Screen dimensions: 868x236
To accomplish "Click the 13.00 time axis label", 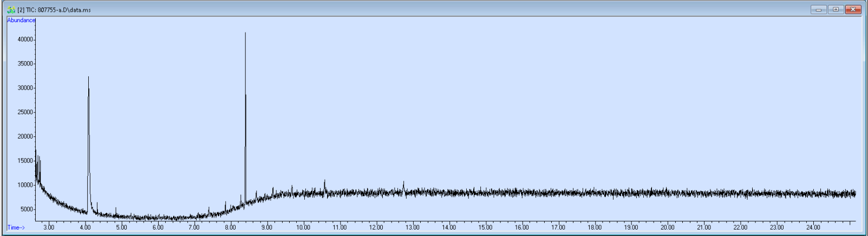I will point(412,227).
